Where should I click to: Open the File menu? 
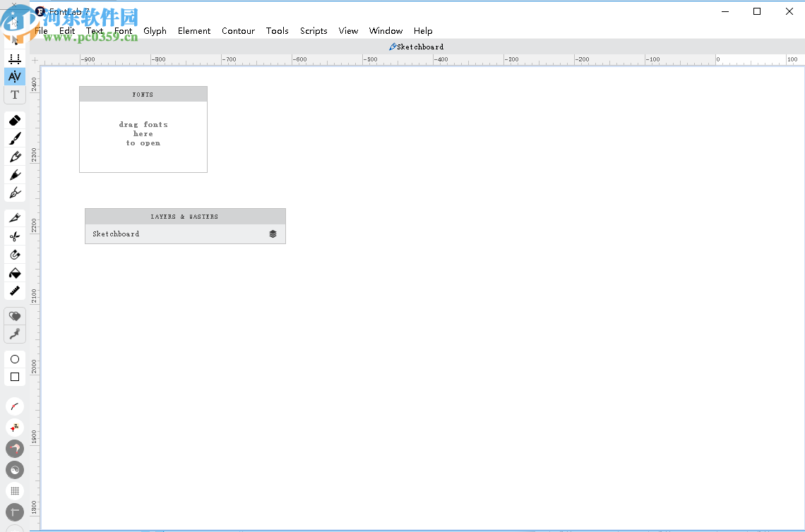pyautogui.click(x=41, y=31)
